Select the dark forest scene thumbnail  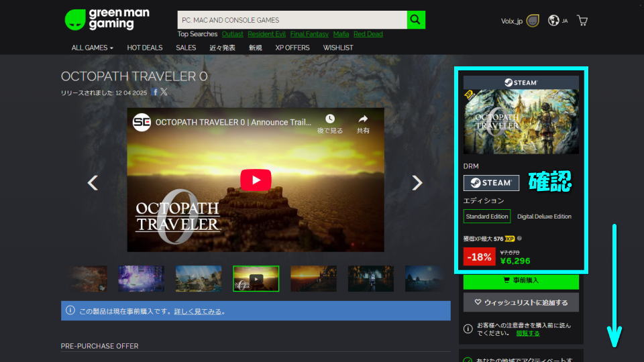[370, 279]
